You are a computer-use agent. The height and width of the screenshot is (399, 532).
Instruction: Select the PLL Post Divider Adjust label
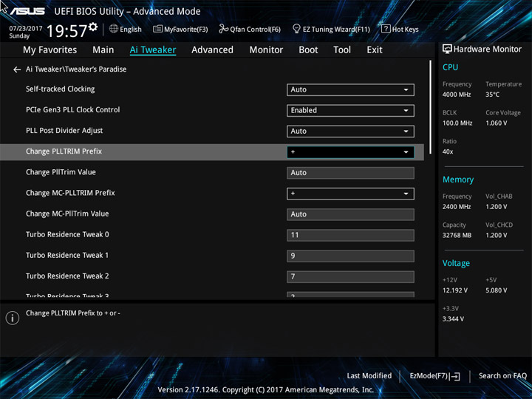point(64,130)
